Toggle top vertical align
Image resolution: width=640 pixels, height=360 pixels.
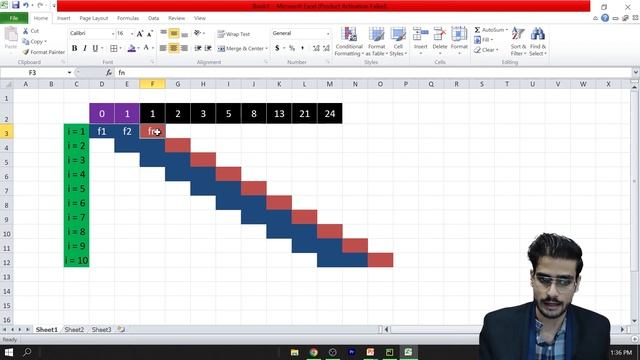[163, 33]
